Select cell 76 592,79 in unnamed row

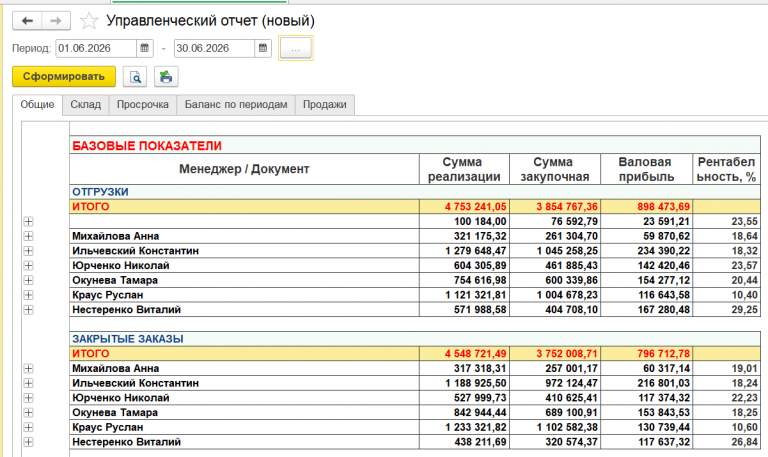pos(554,221)
